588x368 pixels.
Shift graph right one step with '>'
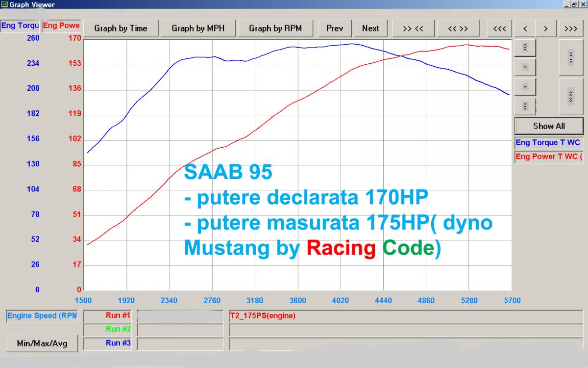coord(545,28)
